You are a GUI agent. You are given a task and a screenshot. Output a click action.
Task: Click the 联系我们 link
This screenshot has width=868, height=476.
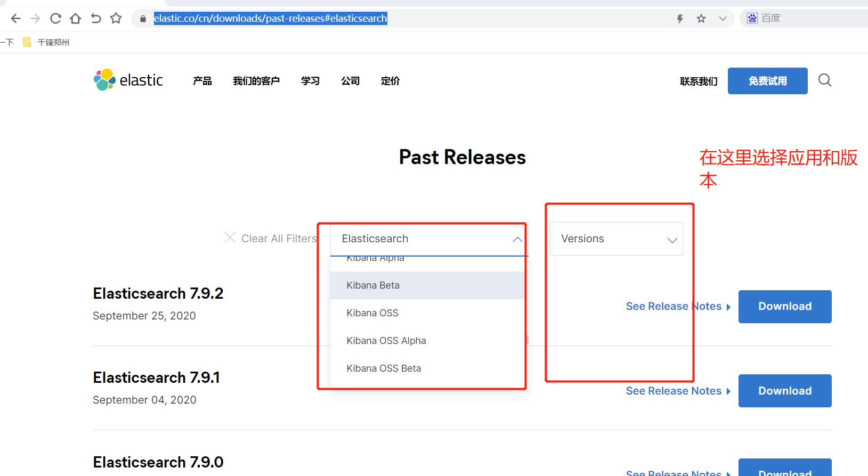699,81
